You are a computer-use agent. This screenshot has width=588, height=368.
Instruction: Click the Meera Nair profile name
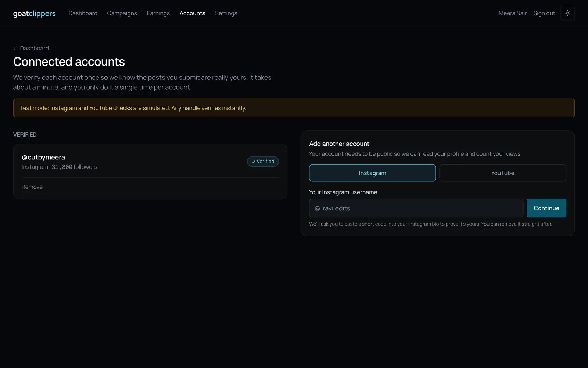click(512, 13)
